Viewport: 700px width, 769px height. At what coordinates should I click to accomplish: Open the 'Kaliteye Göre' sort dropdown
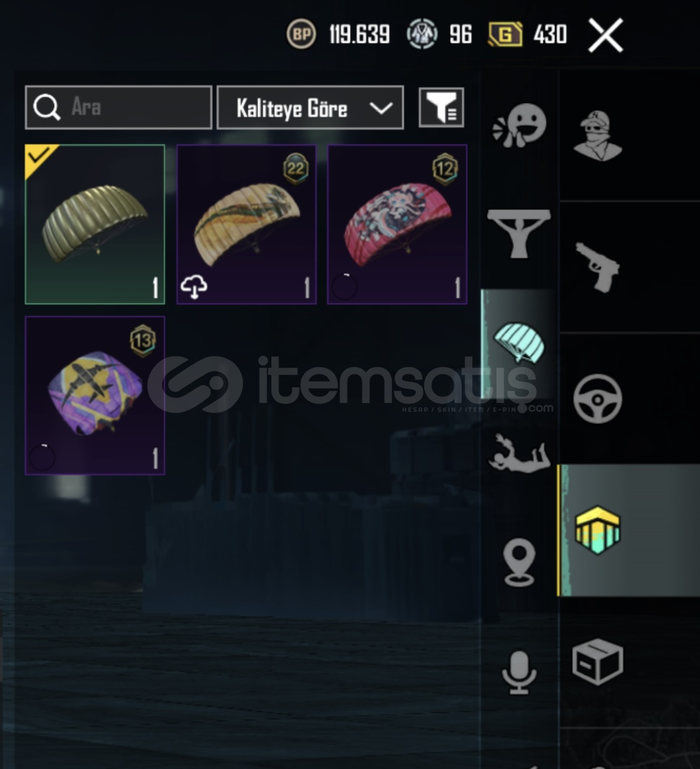click(310, 108)
